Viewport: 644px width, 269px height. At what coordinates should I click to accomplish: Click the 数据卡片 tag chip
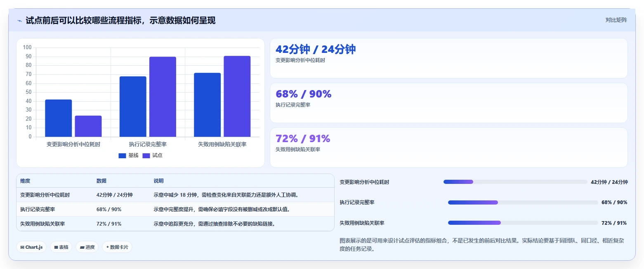117,247
